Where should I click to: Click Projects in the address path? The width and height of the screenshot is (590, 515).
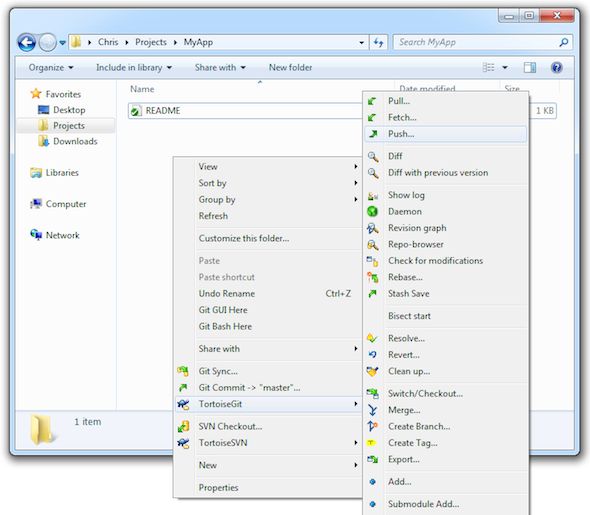click(151, 42)
